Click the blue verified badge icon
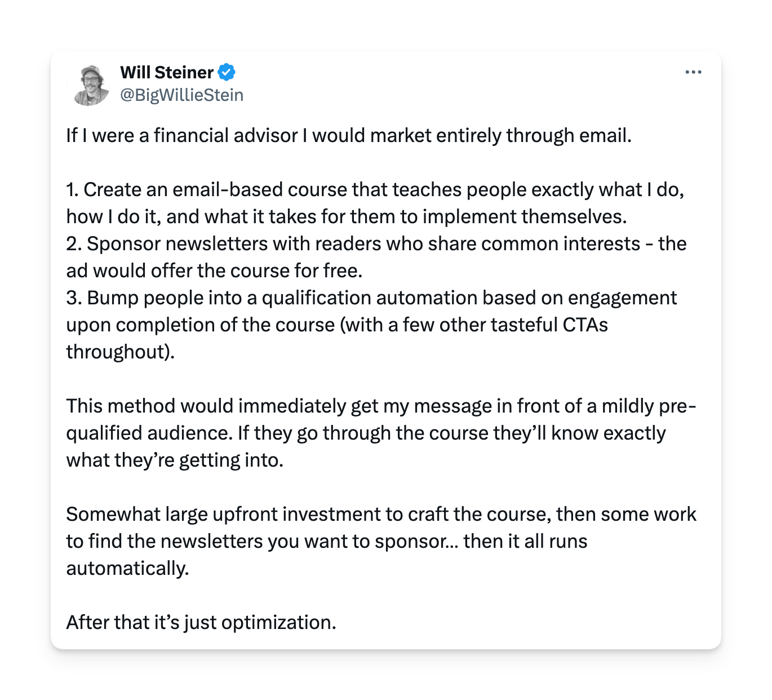Screen dimensions: 772x700 click(x=227, y=72)
